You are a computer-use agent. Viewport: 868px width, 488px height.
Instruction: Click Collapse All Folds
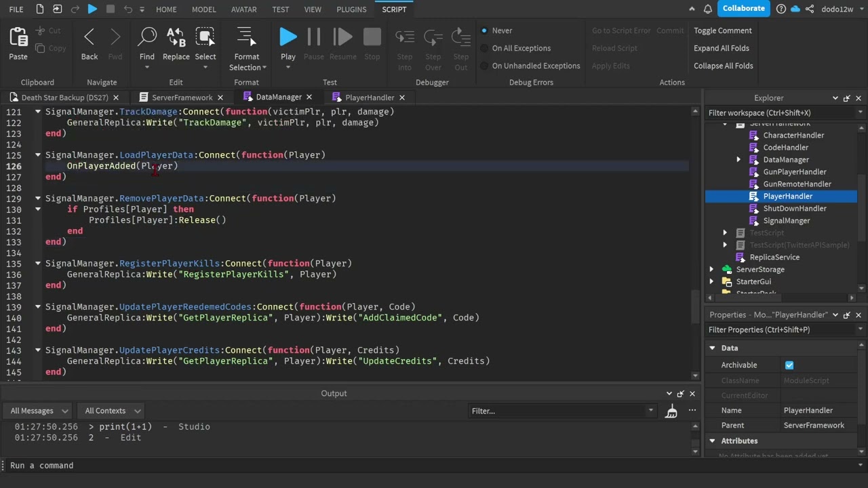point(724,66)
